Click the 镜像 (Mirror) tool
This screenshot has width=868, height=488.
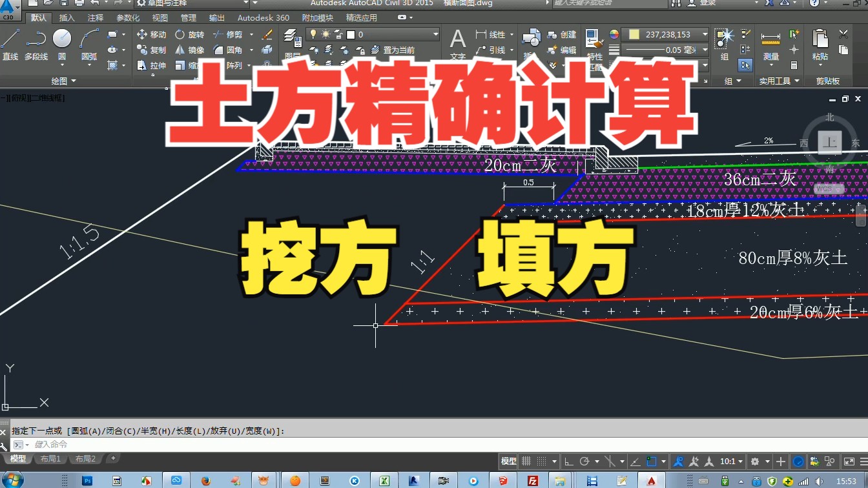point(190,50)
